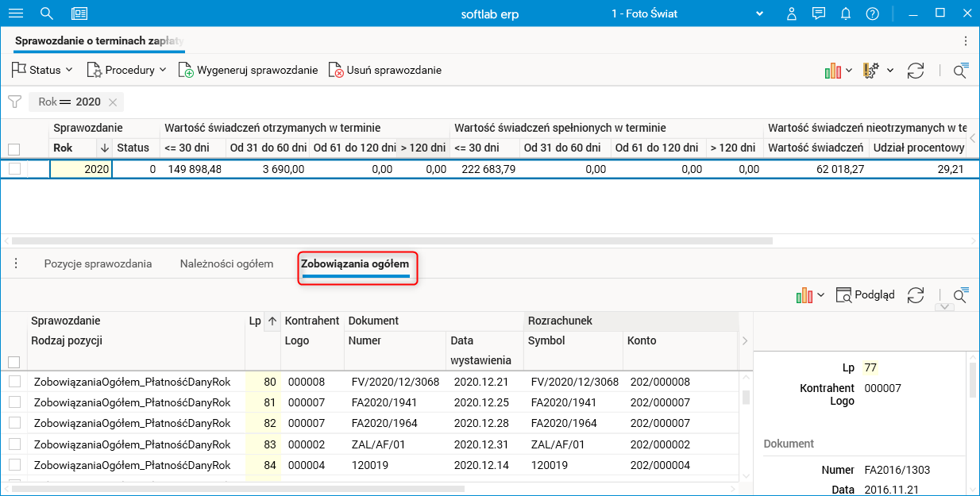Open the news panel icon in title bar
980x496 pixels.
pos(79,13)
